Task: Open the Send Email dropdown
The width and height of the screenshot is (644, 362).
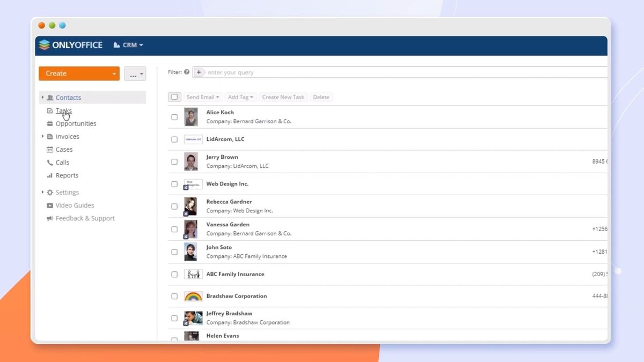Action: (x=202, y=97)
